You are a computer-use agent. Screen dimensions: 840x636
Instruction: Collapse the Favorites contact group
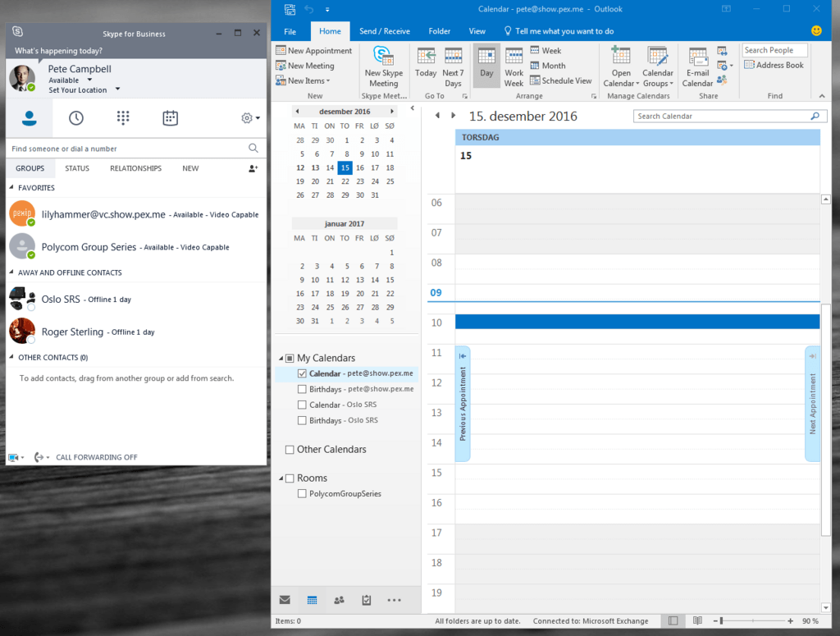(11, 188)
